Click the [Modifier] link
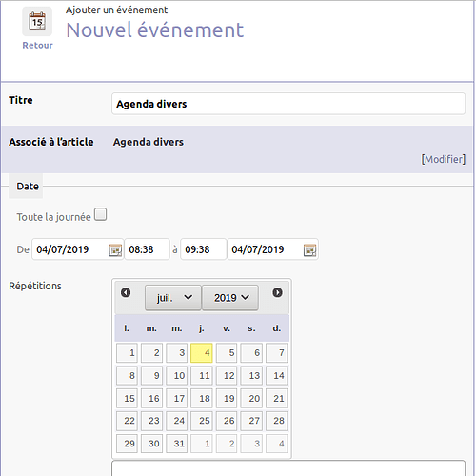Image resolution: width=476 pixels, height=476 pixels. tap(444, 159)
